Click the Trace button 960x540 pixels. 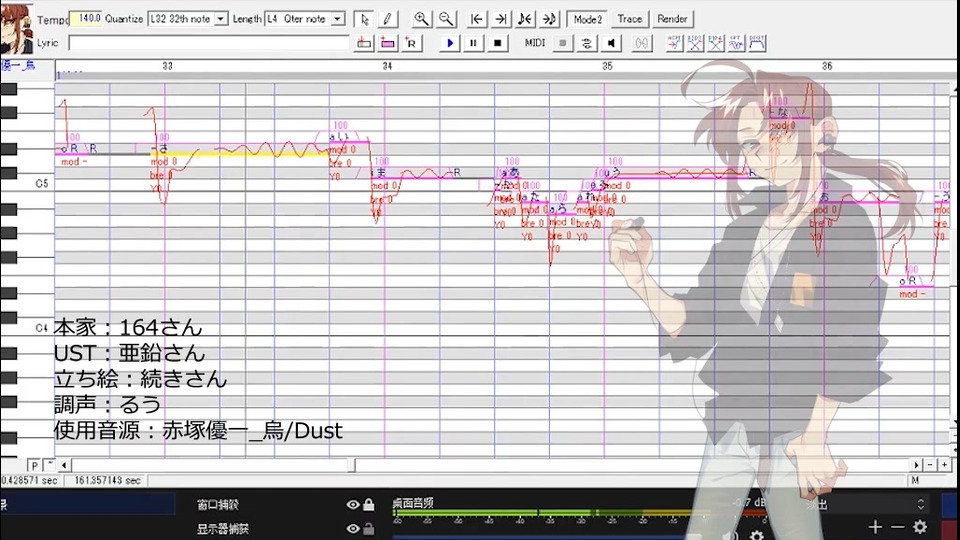[x=629, y=19]
